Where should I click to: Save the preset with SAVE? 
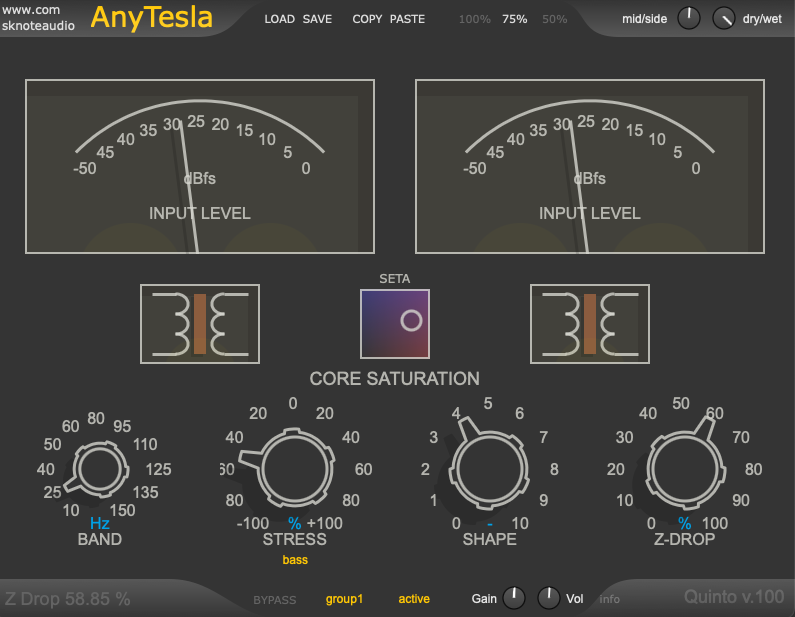tap(317, 19)
